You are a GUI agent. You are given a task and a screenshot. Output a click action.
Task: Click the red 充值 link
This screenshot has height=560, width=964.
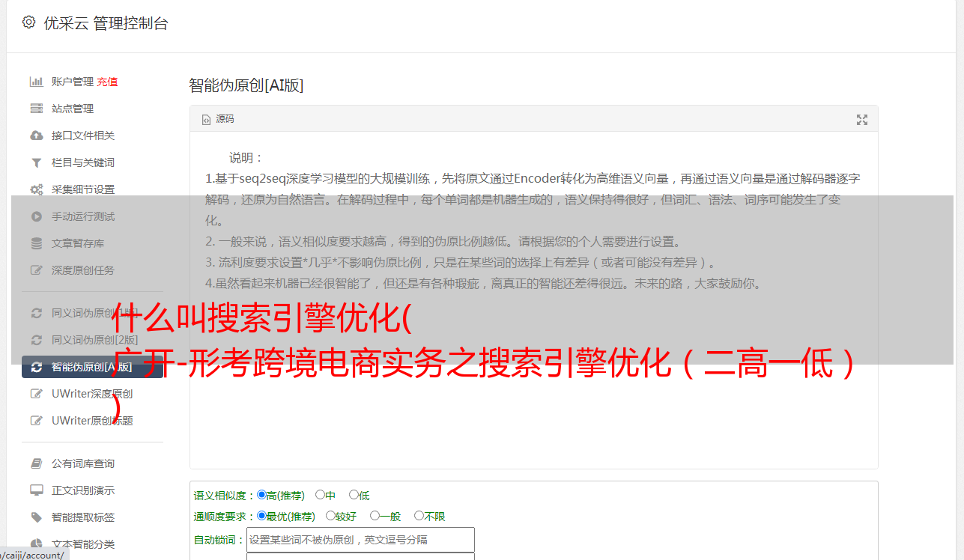[107, 82]
